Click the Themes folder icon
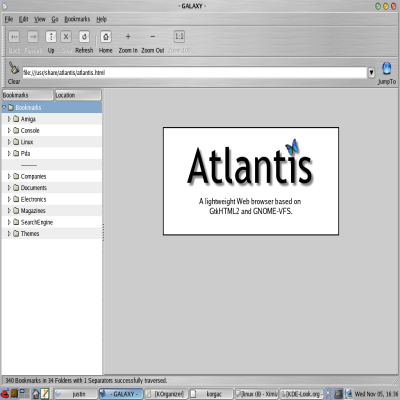Image resolution: width=400 pixels, height=400 pixels. (x=16, y=234)
